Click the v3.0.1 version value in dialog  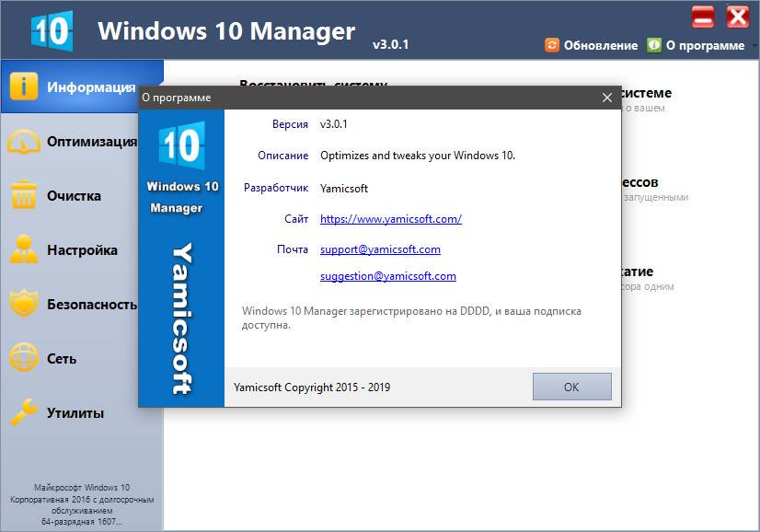pyautogui.click(x=333, y=124)
